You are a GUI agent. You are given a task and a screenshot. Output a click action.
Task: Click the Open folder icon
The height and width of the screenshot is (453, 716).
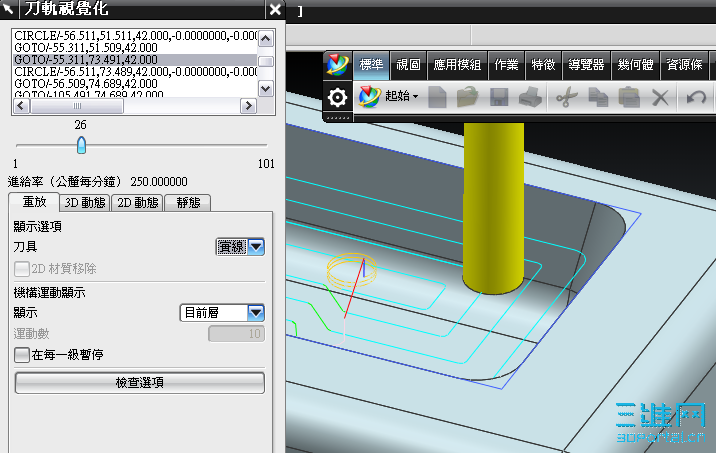[x=468, y=97]
